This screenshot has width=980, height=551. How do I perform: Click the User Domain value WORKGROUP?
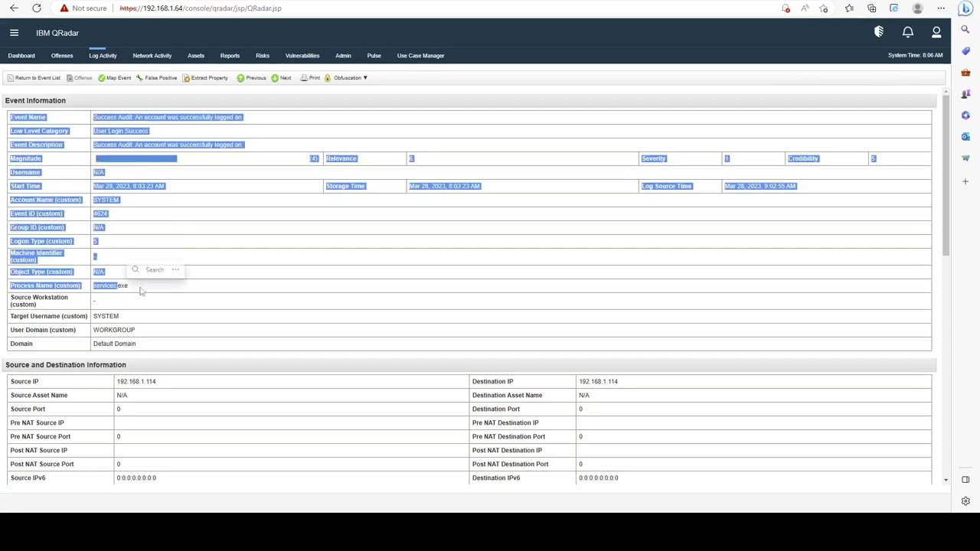point(114,330)
